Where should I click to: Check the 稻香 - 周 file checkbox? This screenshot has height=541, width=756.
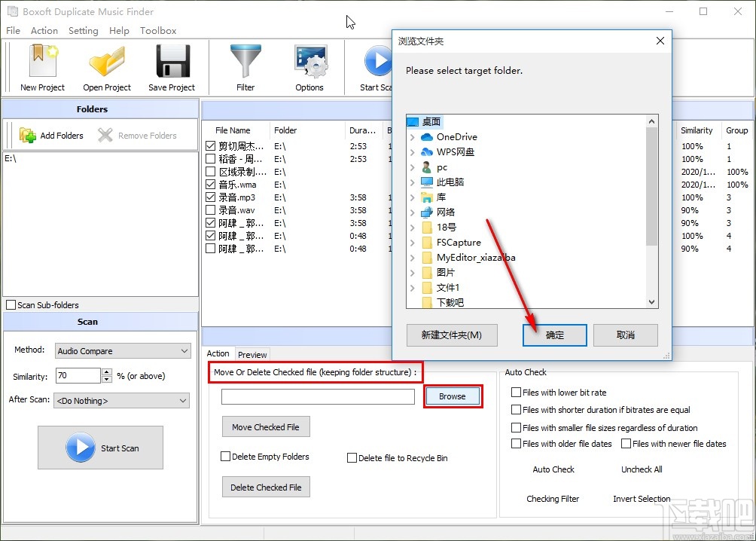tap(210, 159)
